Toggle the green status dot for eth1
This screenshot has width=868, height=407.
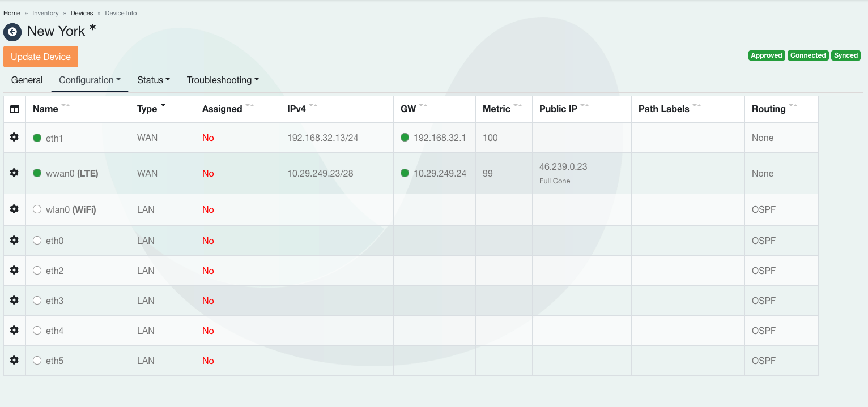pos(37,138)
